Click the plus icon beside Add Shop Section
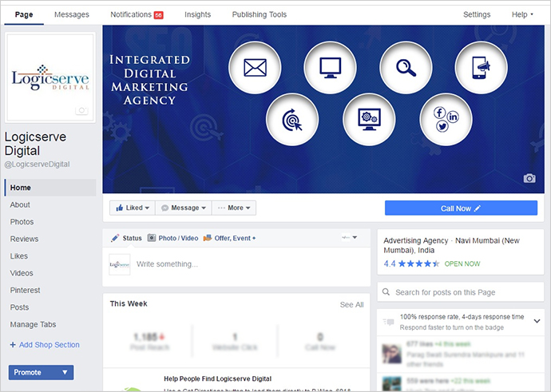 13,345
